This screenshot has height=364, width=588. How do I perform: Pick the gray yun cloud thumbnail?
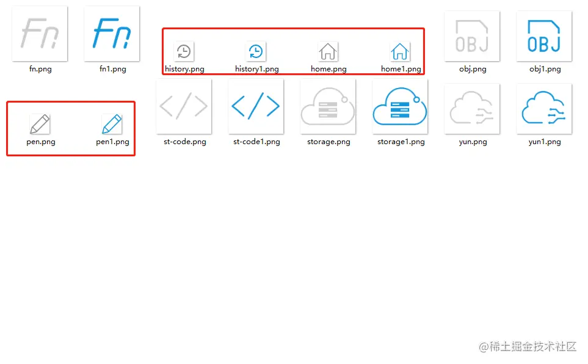[x=472, y=109]
